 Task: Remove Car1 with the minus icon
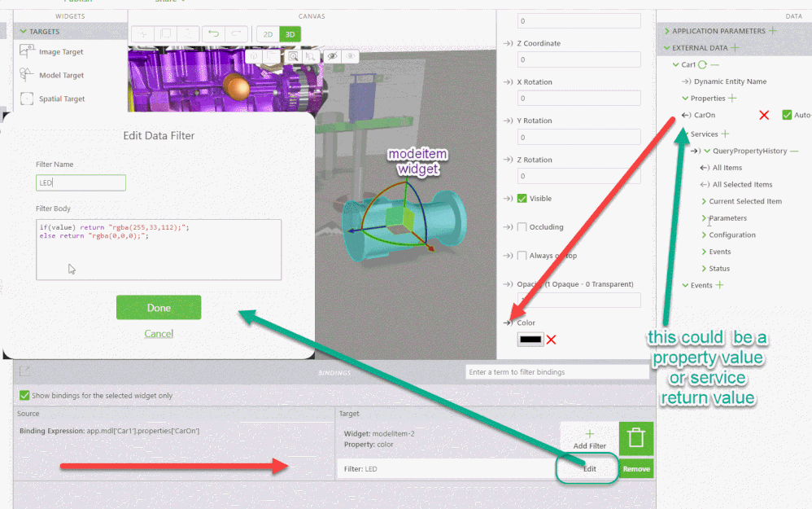tap(714, 65)
